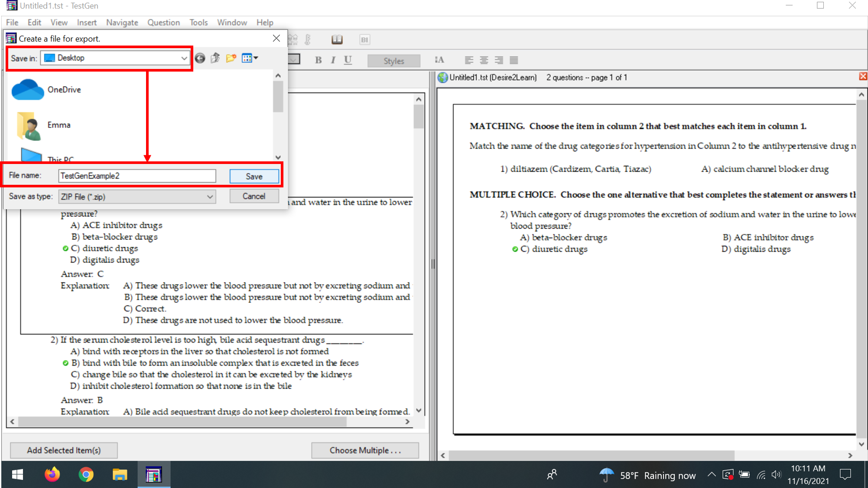The image size is (868, 488).
Task: Expand the Views dropdown arrow in save dialog
Action: [x=255, y=58]
